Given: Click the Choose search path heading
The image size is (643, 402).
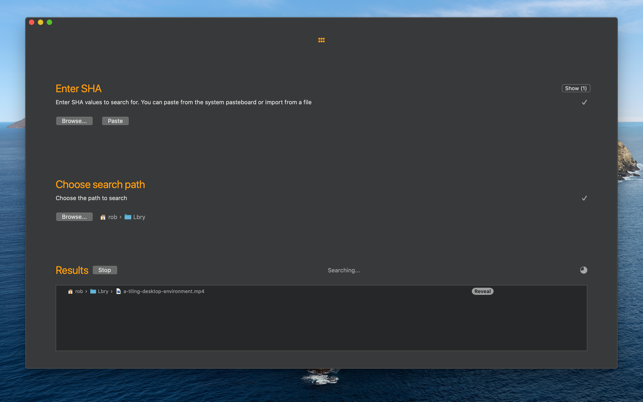Looking at the screenshot, I should 100,185.
